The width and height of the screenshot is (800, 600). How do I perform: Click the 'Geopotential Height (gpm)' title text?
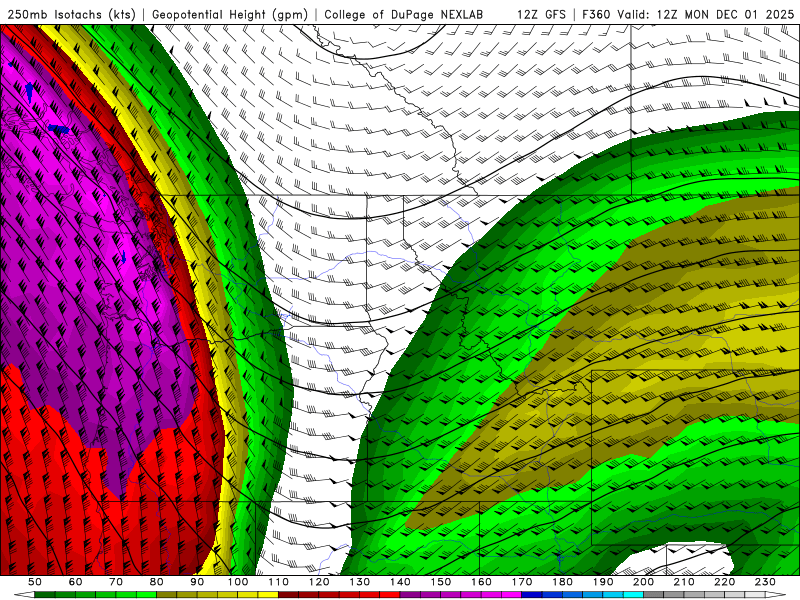pyautogui.click(x=230, y=15)
